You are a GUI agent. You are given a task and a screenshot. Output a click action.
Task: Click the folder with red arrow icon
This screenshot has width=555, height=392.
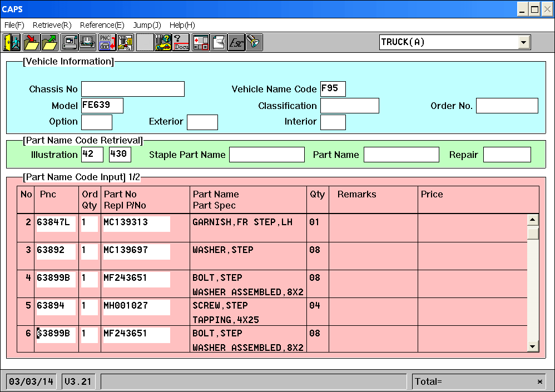32,42
